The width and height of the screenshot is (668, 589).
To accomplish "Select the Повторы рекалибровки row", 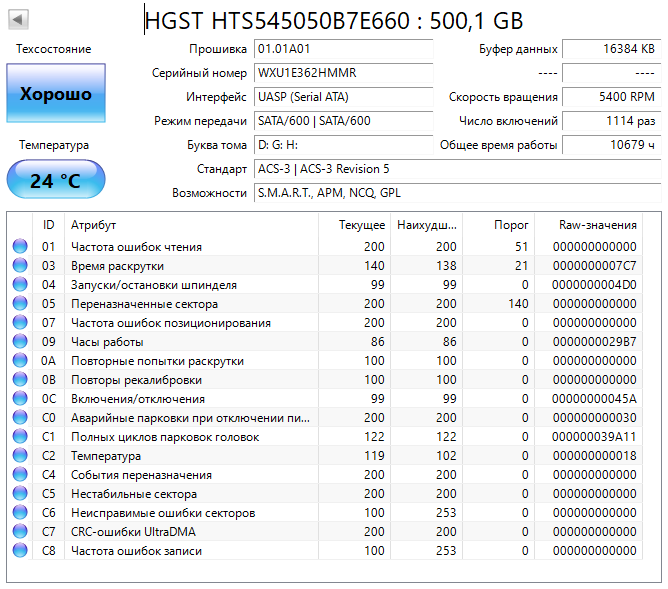I will 326,379.
